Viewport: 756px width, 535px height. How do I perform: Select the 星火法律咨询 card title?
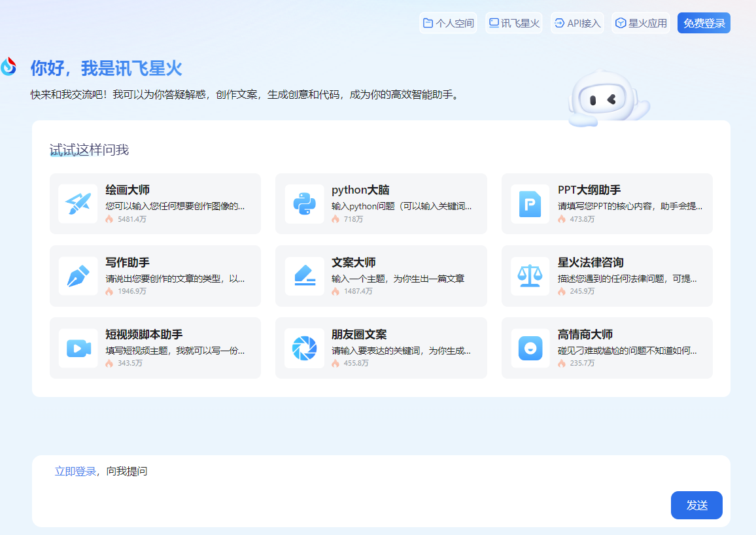[591, 262]
